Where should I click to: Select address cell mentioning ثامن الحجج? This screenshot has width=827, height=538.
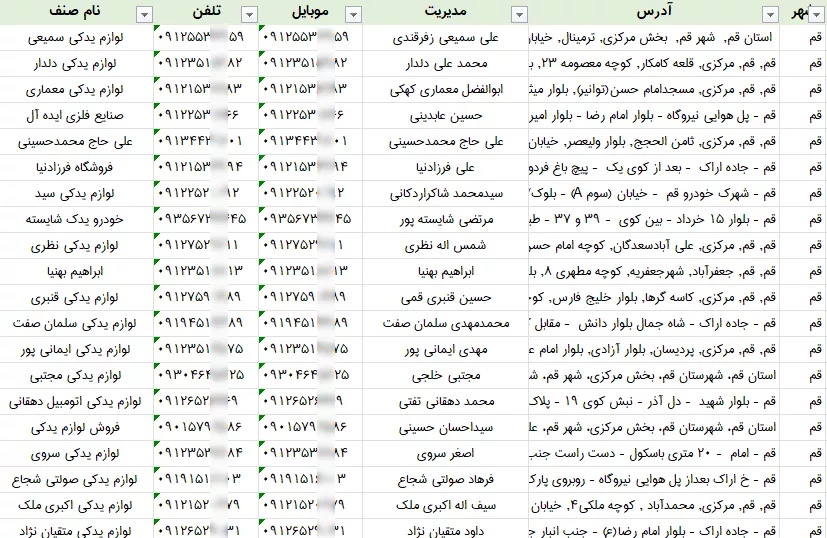coord(654,141)
